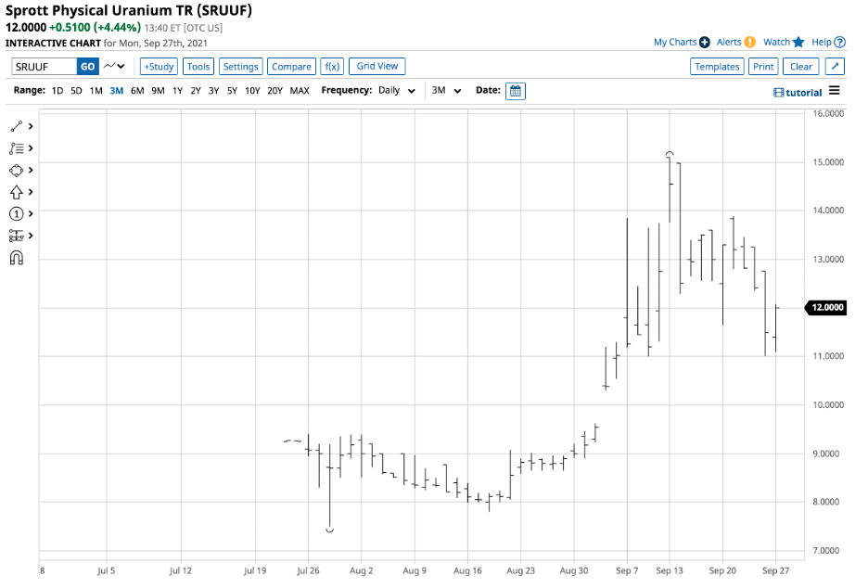Image resolution: width=868 pixels, height=588 pixels.
Task: Click the 13:40 ET [OTC US] timestamp
Action: pos(184,28)
